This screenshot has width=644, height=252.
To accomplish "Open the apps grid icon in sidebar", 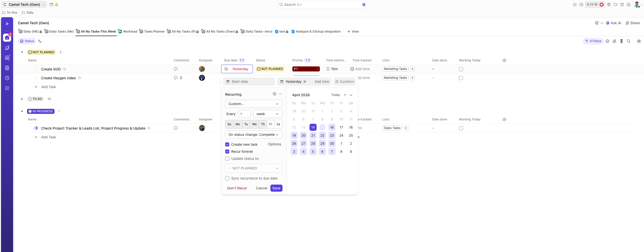I will (x=7, y=88).
